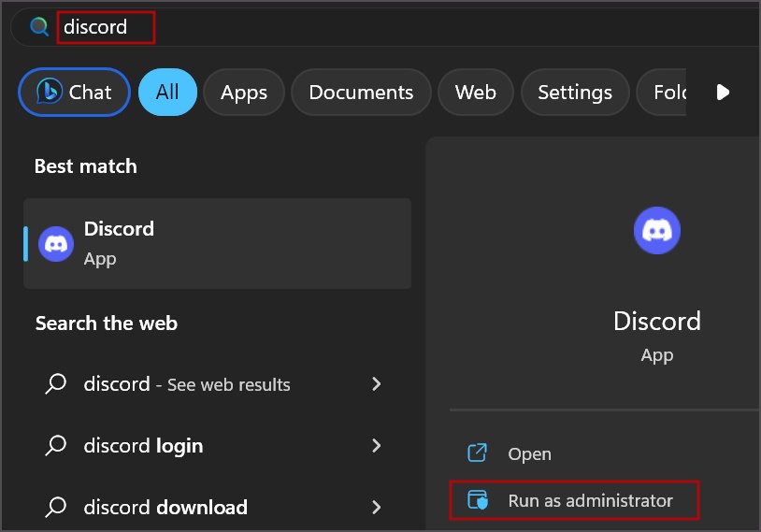Viewport: 761px width, 532px height.
Task: Click search icon beside 'See web results'
Action: pos(56,384)
